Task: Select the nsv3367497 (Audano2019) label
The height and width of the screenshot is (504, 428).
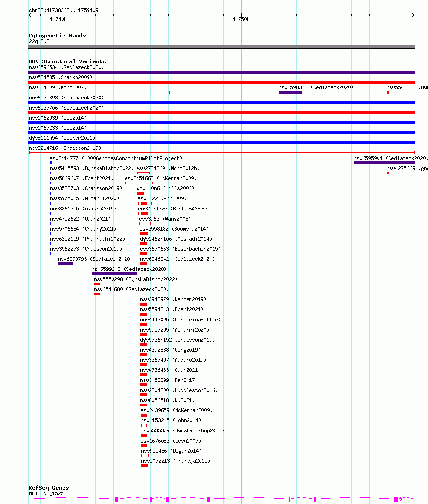Action: click(173, 360)
